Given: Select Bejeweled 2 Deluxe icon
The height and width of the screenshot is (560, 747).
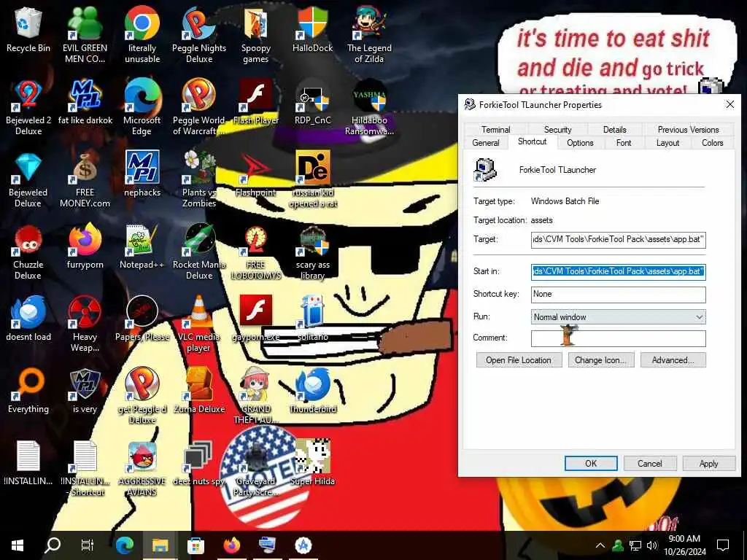Looking at the screenshot, I should (x=28, y=107).
